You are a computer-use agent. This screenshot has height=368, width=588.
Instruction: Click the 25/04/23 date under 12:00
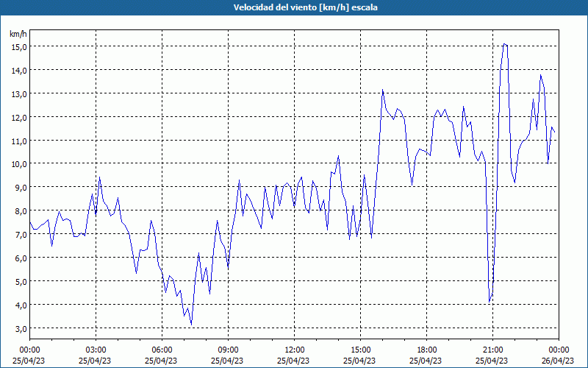(293, 361)
